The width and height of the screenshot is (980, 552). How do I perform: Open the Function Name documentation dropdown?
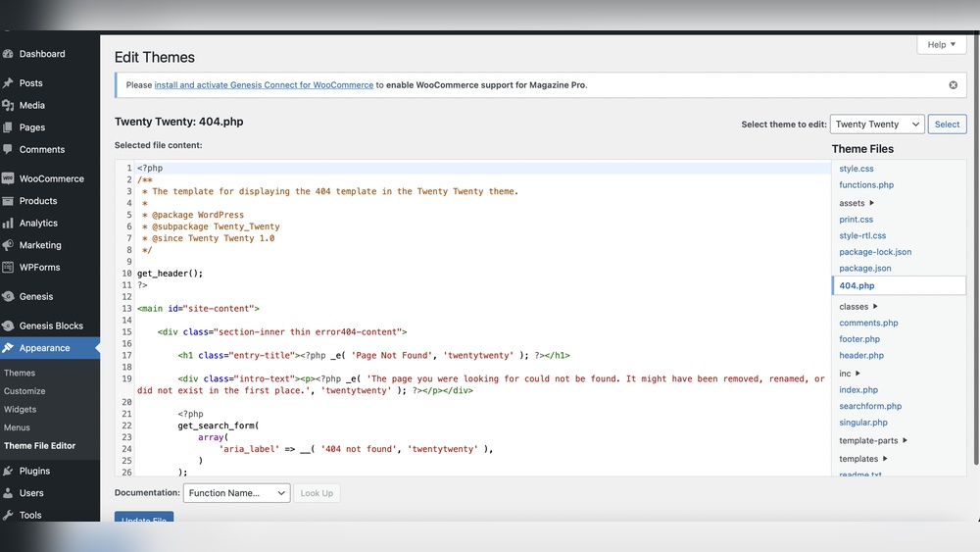pos(236,492)
